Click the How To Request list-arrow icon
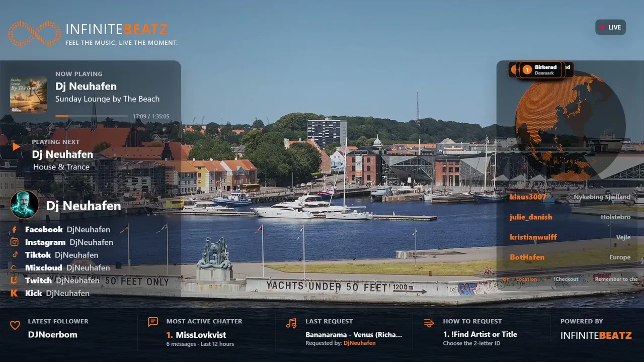The width and height of the screenshot is (644, 362). (429, 323)
